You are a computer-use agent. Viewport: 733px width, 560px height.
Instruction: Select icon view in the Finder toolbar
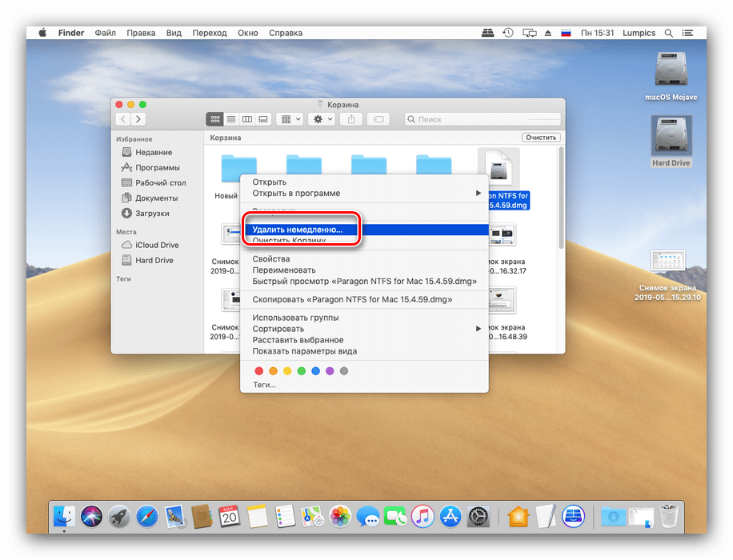pos(214,119)
